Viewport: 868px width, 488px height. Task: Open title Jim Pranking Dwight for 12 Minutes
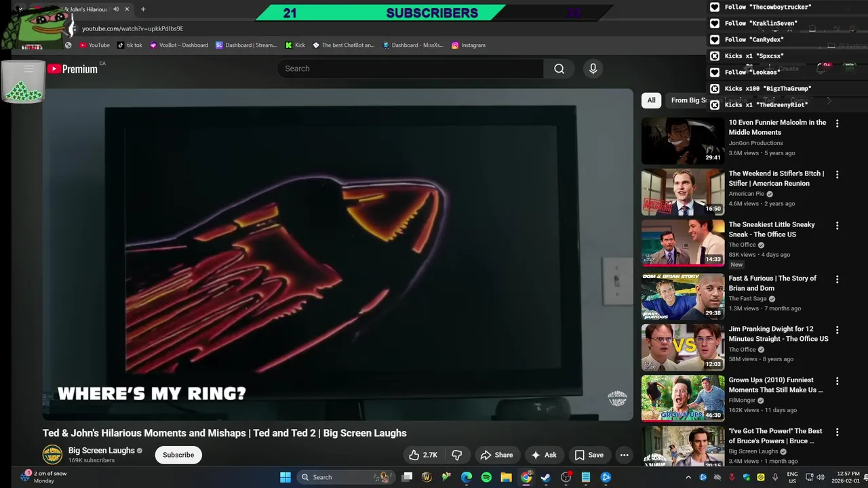778,333
